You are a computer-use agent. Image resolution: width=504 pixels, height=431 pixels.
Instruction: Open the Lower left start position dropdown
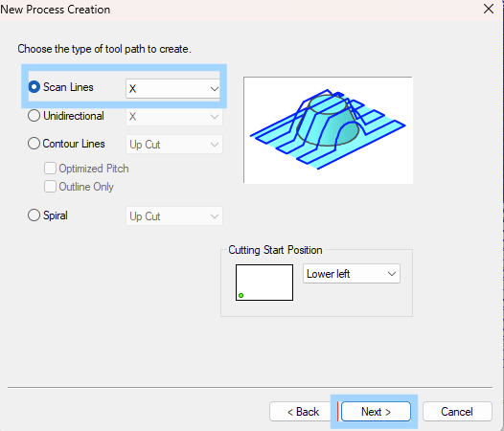[352, 274]
